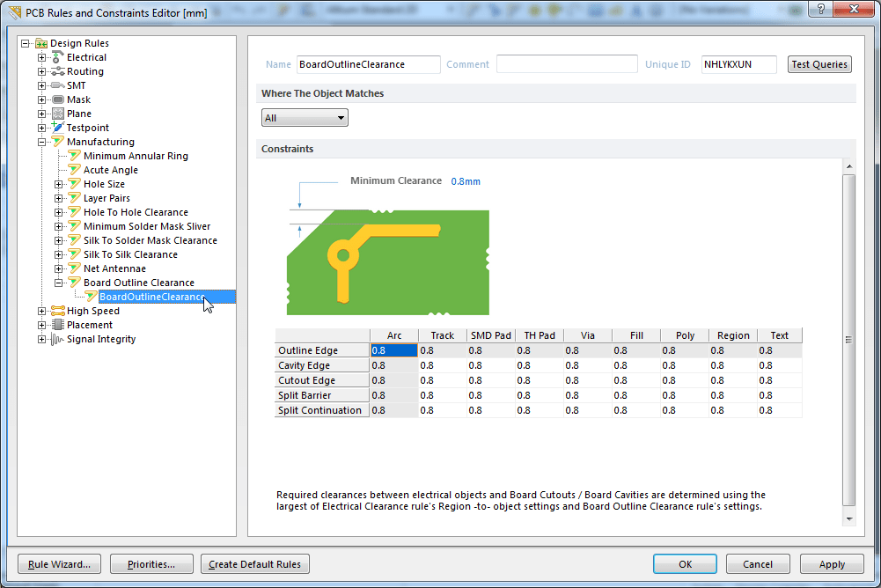The width and height of the screenshot is (881, 588).
Task: Click the Net Antennae rule icon
Action: 74,268
